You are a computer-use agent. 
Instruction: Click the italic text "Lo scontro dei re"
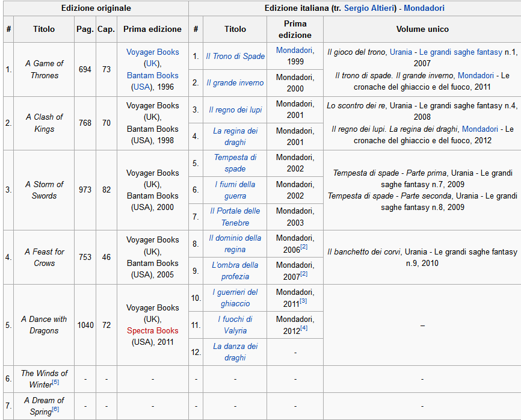(x=356, y=106)
